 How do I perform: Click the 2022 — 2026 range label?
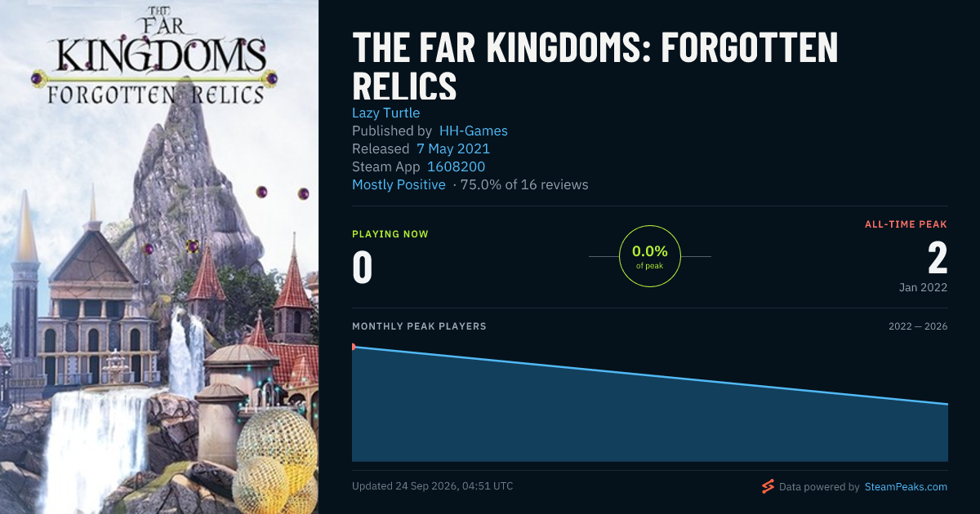coord(918,326)
